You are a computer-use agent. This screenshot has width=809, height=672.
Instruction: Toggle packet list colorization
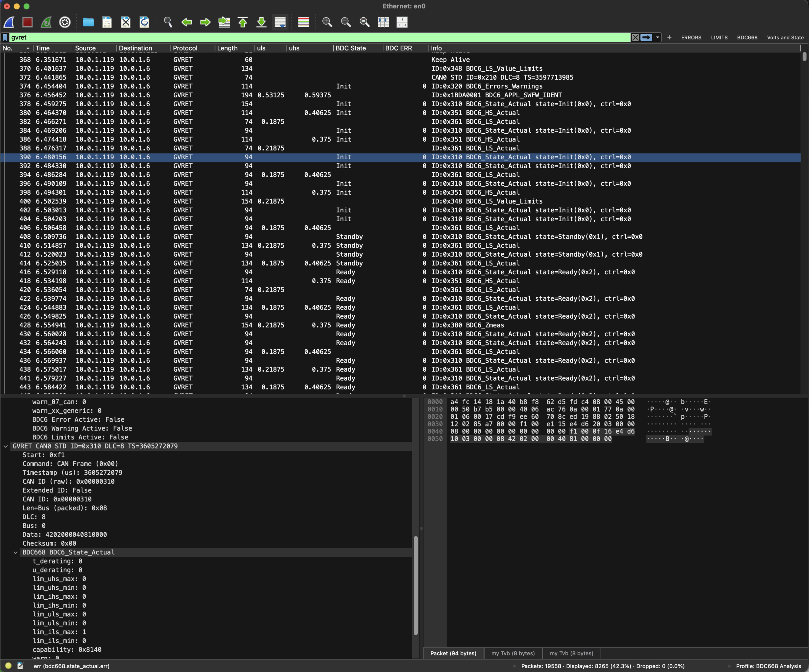(304, 22)
